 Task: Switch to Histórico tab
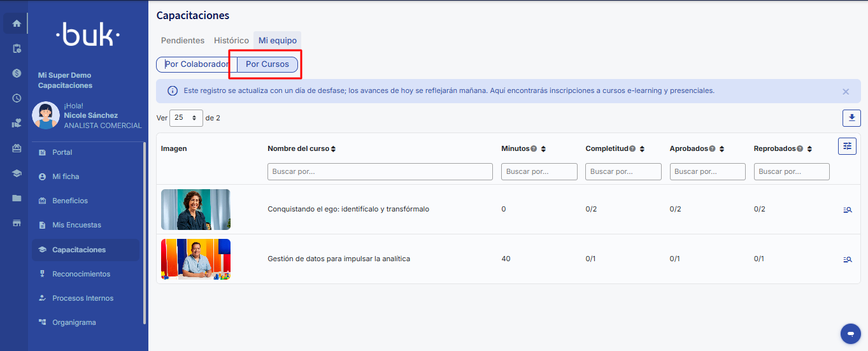click(x=231, y=40)
